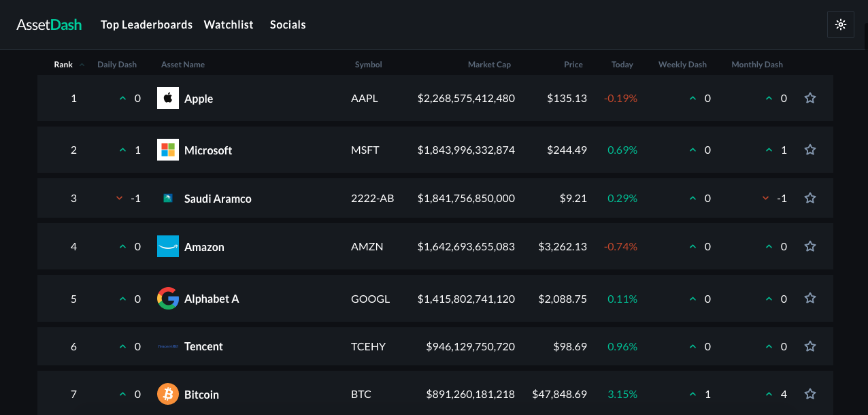Sort by Symbol column header
868x415 pixels.
click(x=369, y=65)
